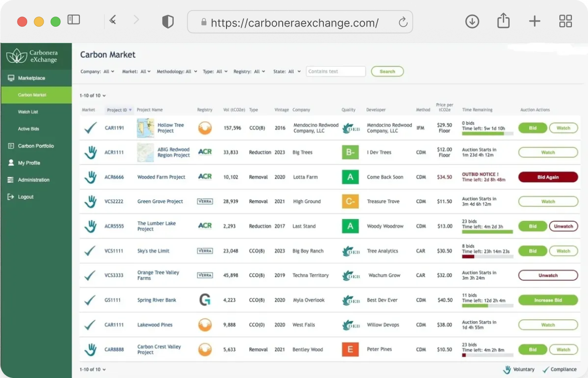Click the Verra registry logo for Green Grove Project
Viewport: 588px width, 378px height.
[205, 201]
